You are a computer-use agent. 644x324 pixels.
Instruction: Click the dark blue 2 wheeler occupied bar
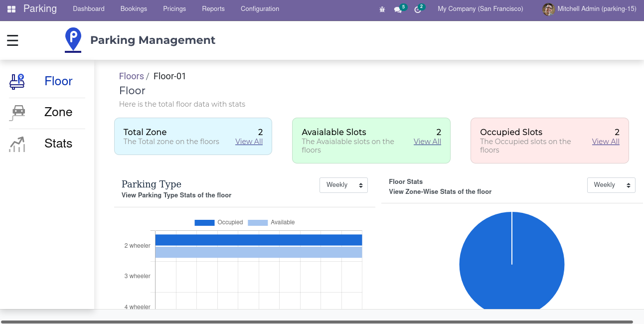click(x=258, y=240)
